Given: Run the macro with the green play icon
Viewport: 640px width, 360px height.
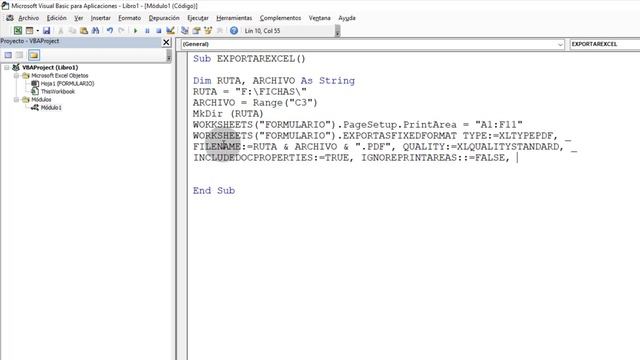Looking at the screenshot, I should click(x=136, y=31).
